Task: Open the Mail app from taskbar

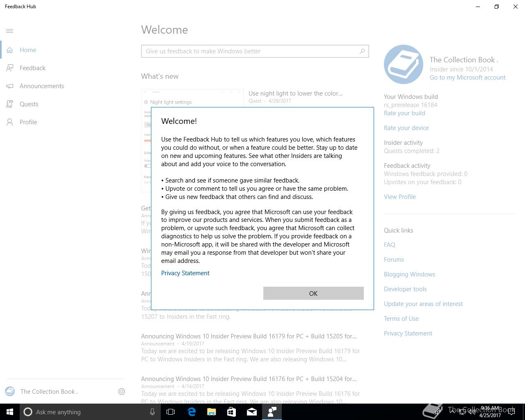Action: (252, 412)
